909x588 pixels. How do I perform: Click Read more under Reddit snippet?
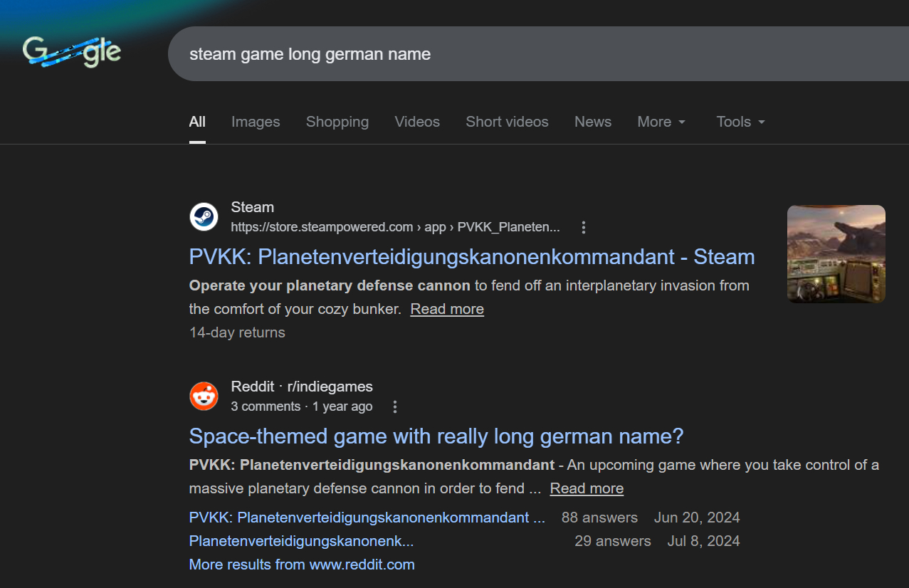click(x=587, y=488)
